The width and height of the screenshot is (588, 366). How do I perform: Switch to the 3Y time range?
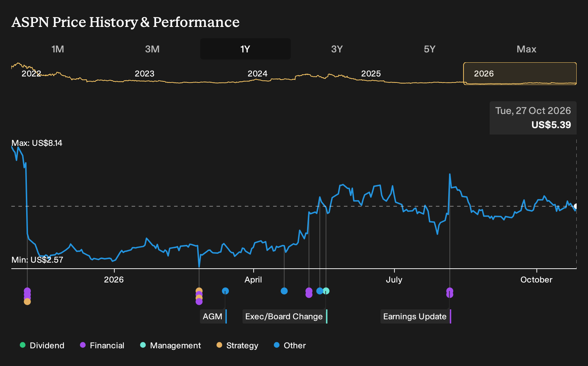(x=337, y=49)
